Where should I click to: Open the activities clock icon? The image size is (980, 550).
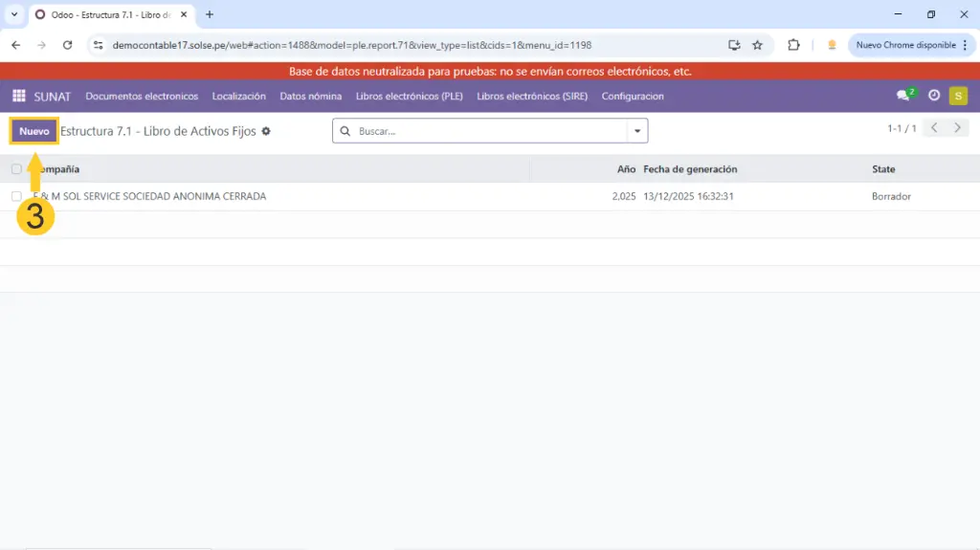(934, 96)
